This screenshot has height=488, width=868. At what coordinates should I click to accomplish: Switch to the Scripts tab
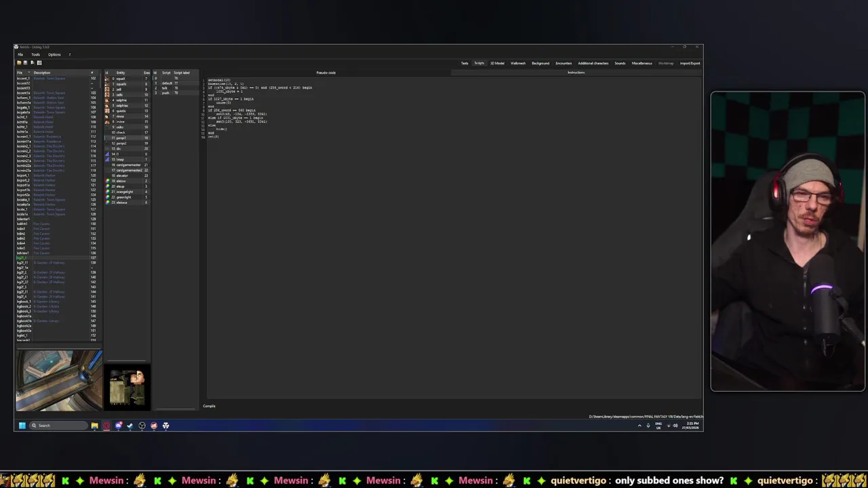pos(479,63)
